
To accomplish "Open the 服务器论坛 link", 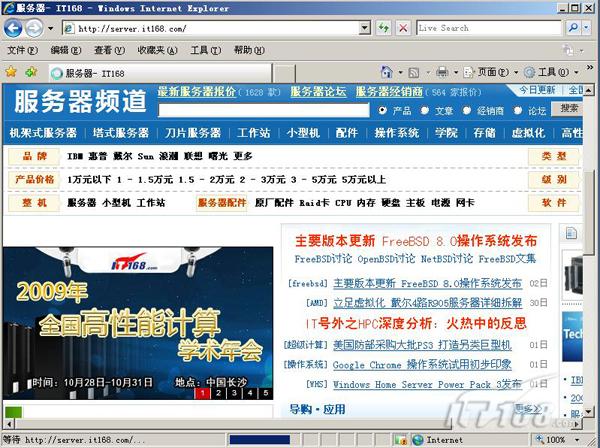I will (x=318, y=92).
